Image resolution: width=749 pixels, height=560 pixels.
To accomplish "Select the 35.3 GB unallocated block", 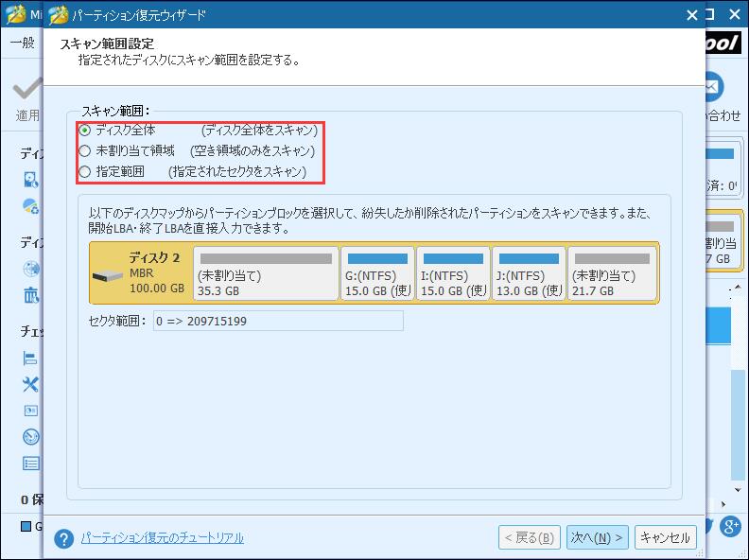I will pos(265,273).
